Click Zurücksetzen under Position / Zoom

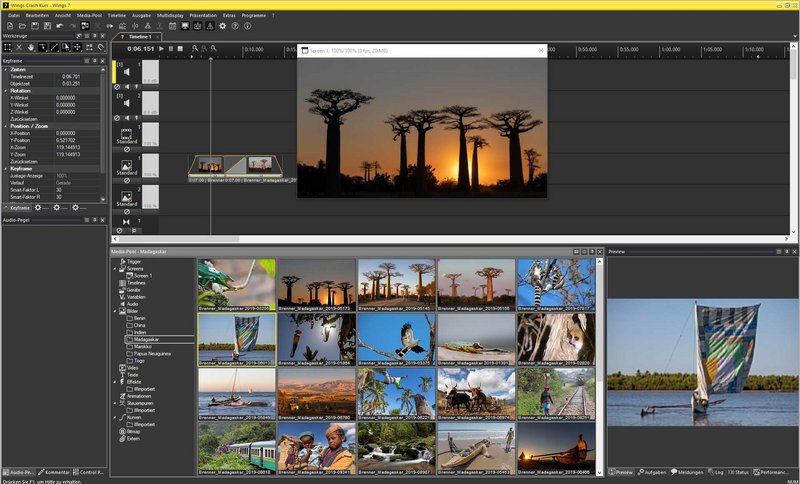(24, 161)
